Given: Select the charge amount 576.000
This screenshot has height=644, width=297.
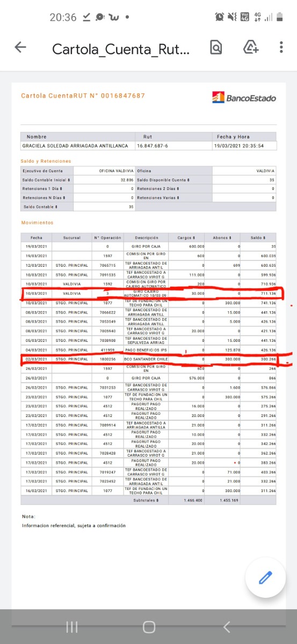Looking at the screenshot, I should [x=197, y=378].
